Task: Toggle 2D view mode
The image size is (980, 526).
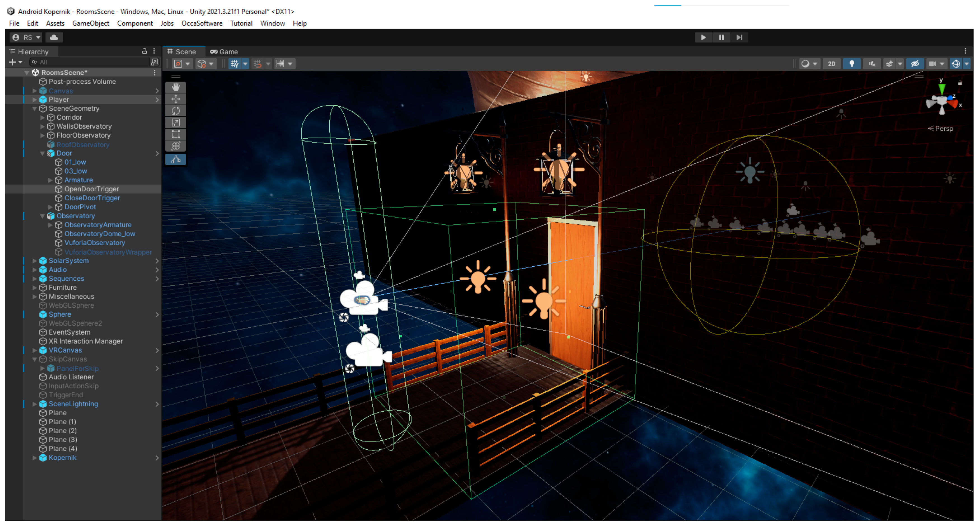Action: (x=831, y=64)
